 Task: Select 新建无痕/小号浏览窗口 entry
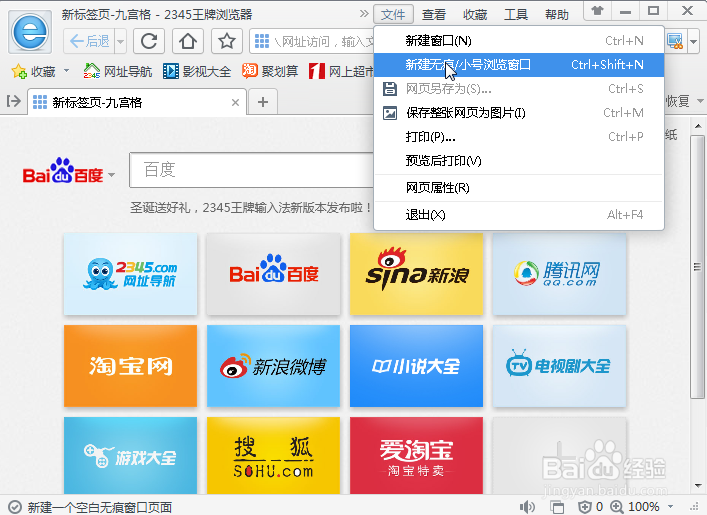pyautogui.click(x=519, y=65)
